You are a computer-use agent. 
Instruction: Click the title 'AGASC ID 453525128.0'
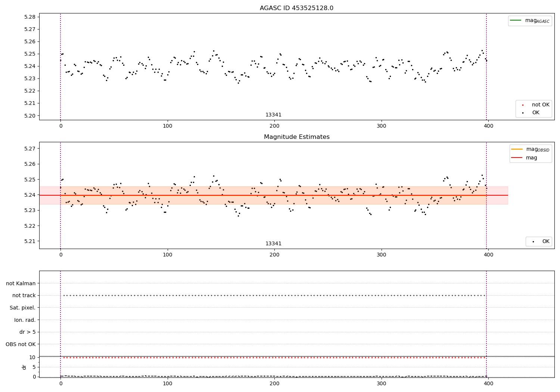296,8
